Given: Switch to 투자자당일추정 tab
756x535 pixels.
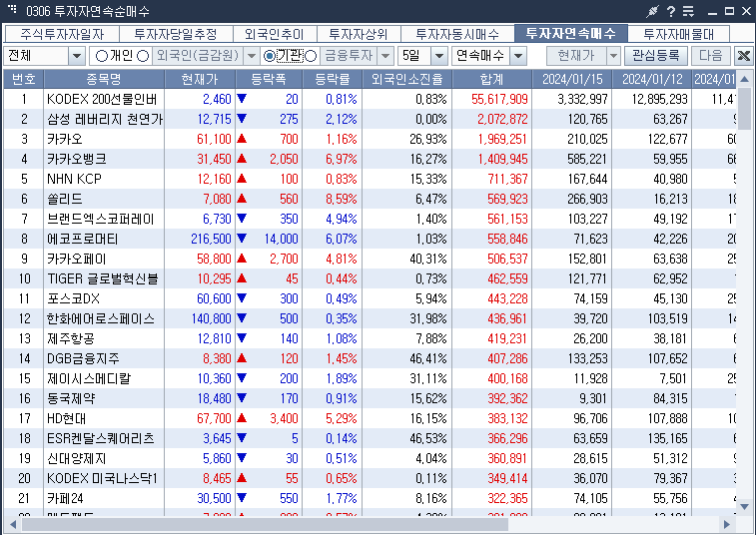Looking at the screenshot, I should [176, 34].
